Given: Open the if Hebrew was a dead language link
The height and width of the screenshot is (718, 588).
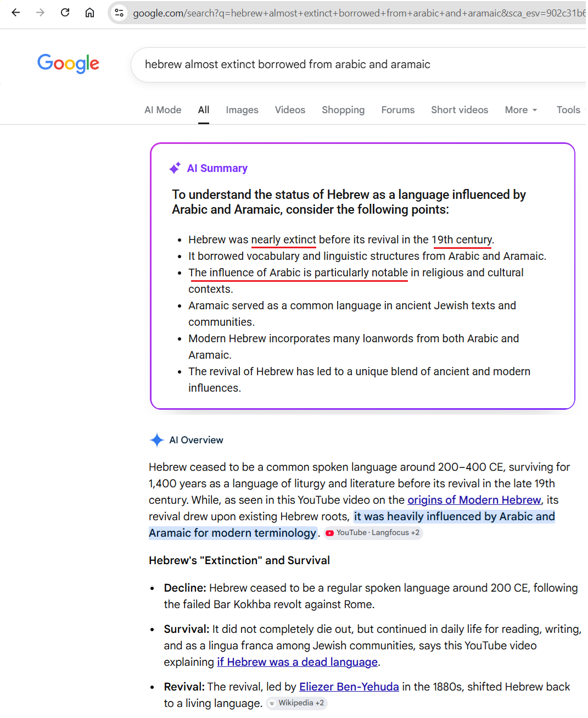Looking at the screenshot, I should point(297,662).
